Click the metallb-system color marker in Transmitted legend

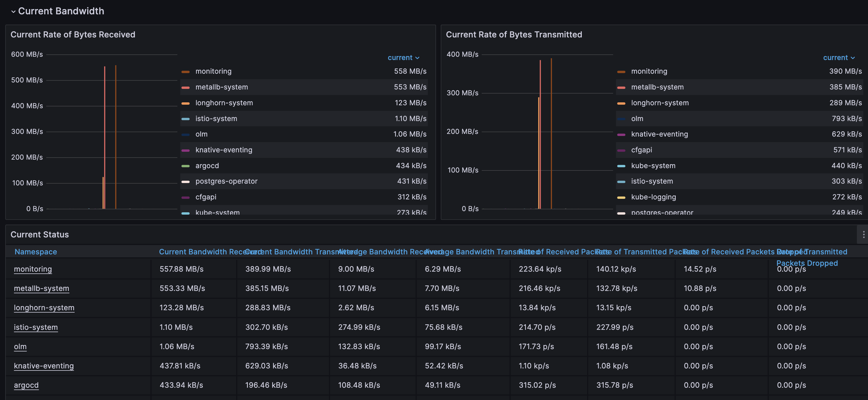(621, 87)
